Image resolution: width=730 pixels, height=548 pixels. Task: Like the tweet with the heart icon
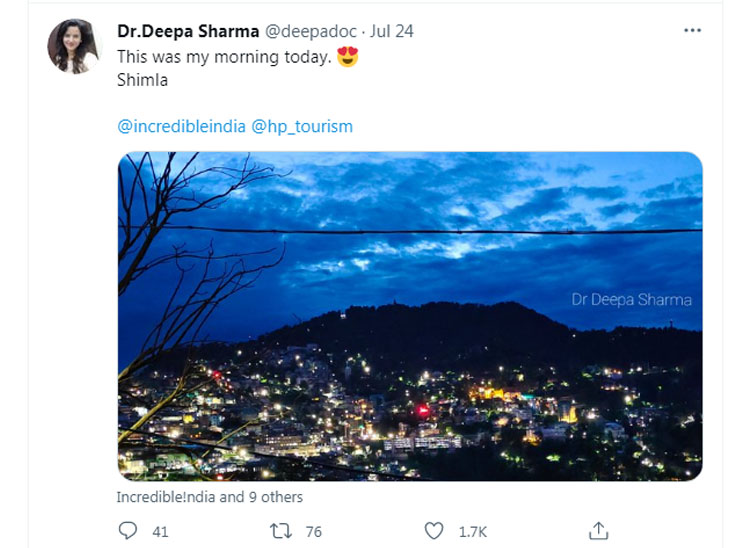434,531
